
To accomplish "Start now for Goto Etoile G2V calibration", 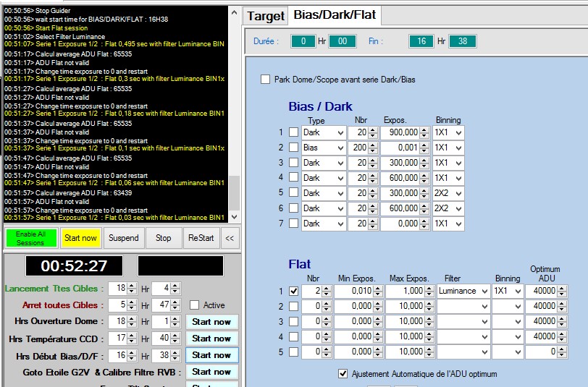I will point(211,372).
